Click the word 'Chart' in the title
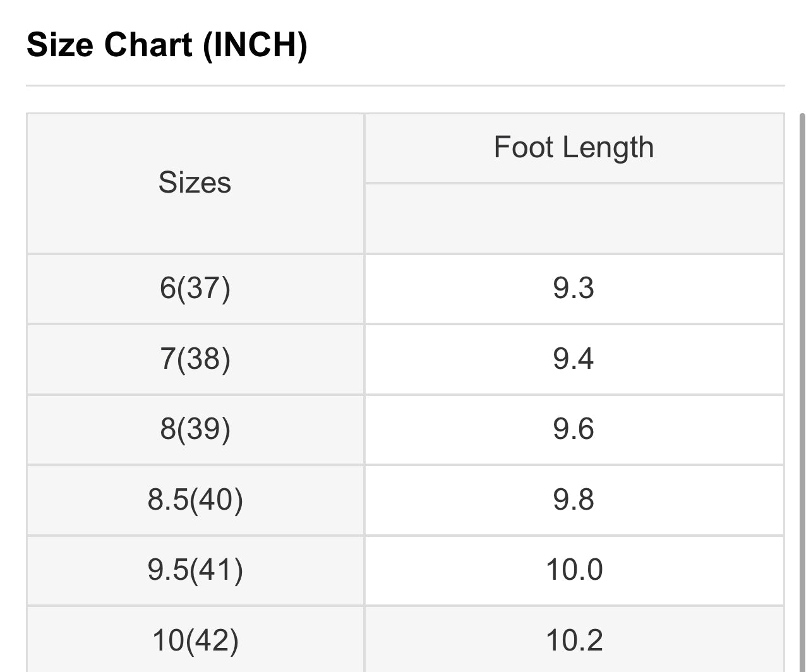This screenshot has width=811, height=672. (x=148, y=45)
